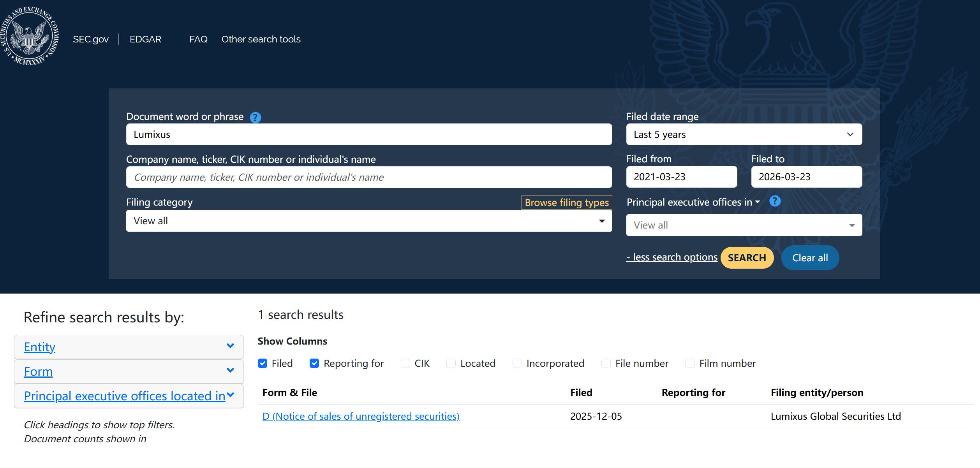Image resolution: width=980 pixels, height=468 pixels.
Task: Open the offices location View all dropdown
Action: (x=744, y=225)
